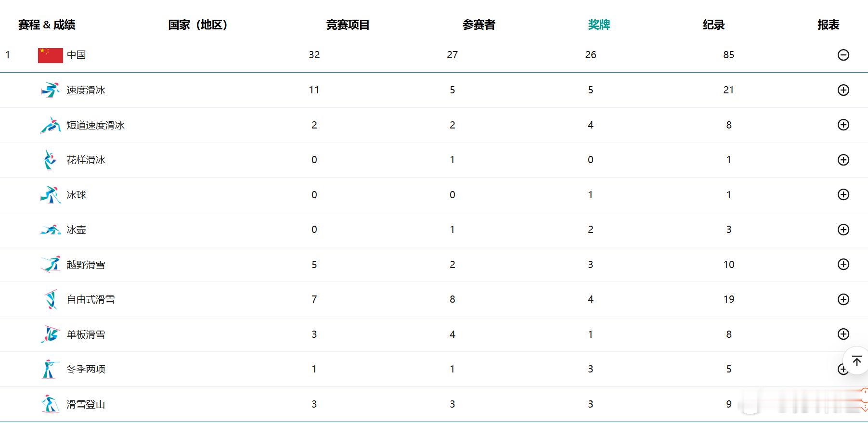
Task: Expand the 越野滑雪 row details
Action: (843, 264)
